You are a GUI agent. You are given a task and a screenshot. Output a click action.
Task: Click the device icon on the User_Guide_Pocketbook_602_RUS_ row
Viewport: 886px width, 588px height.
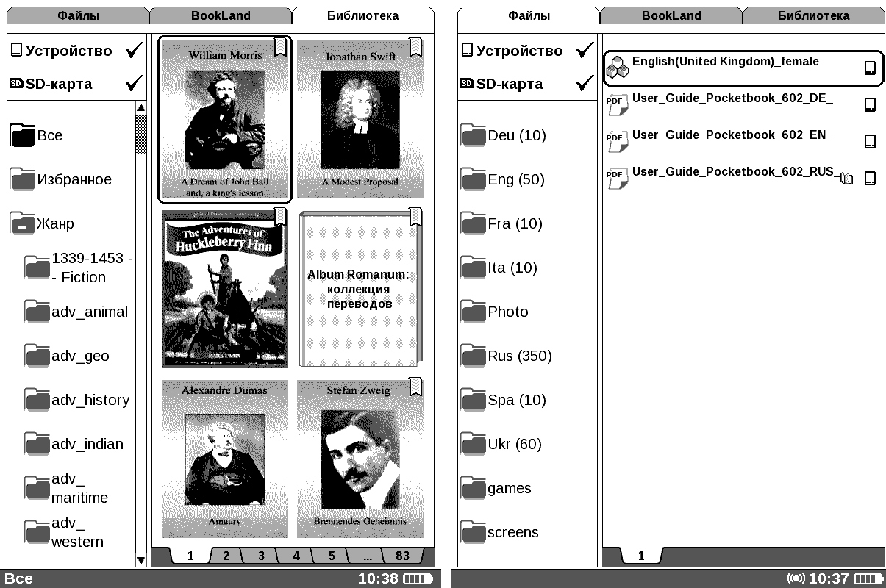(x=870, y=178)
